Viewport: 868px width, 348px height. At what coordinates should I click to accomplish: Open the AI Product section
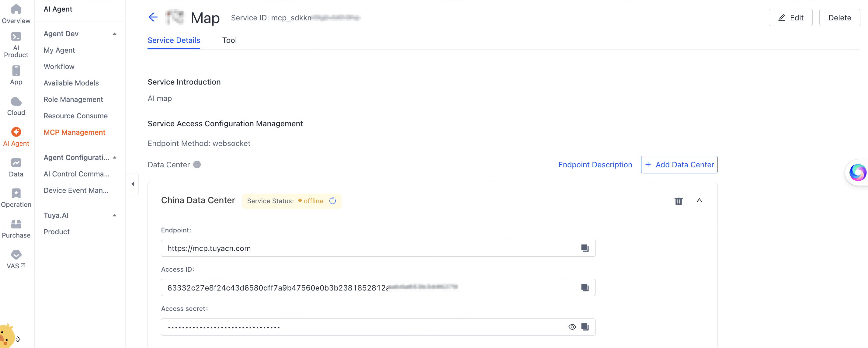16,45
